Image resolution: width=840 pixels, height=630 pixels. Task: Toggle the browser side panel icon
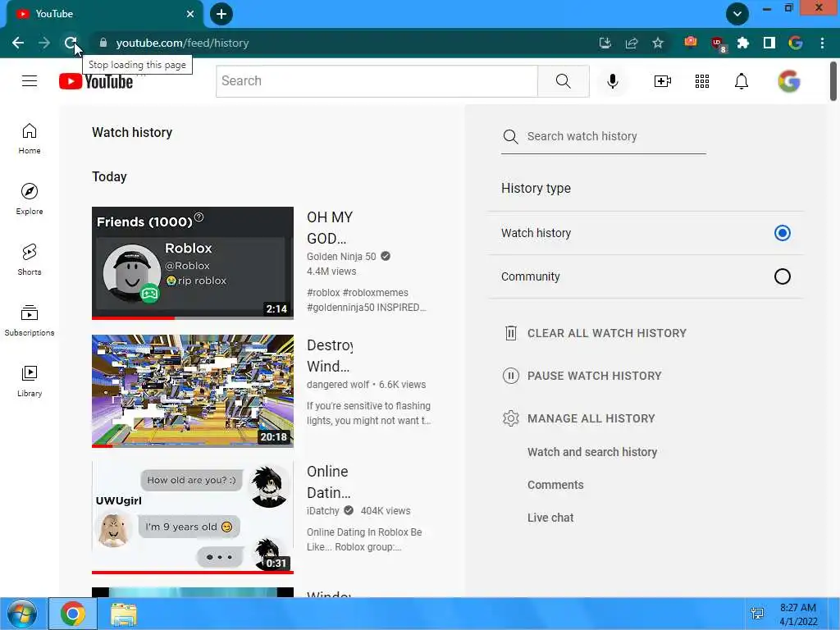tap(769, 43)
